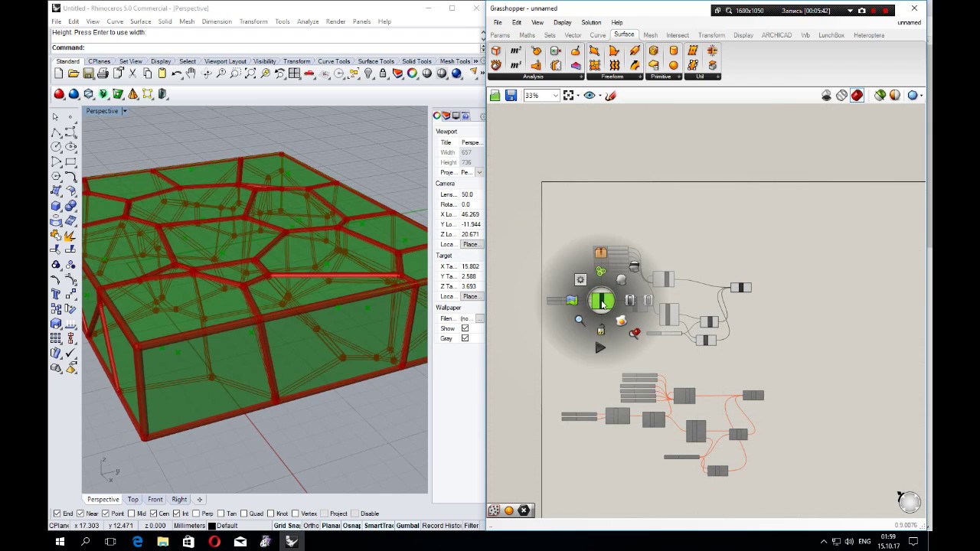Select the Cut scissors icon
The width and height of the screenshot is (980, 551).
tap(132, 73)
